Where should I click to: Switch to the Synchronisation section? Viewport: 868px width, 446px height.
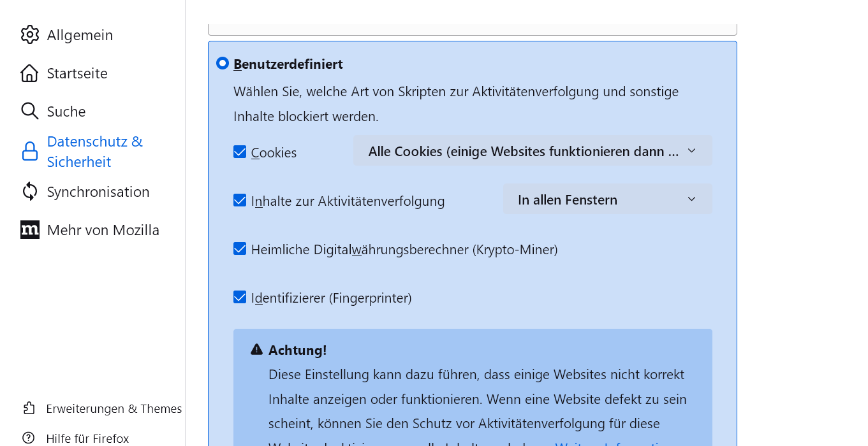(x=98, y=192)
